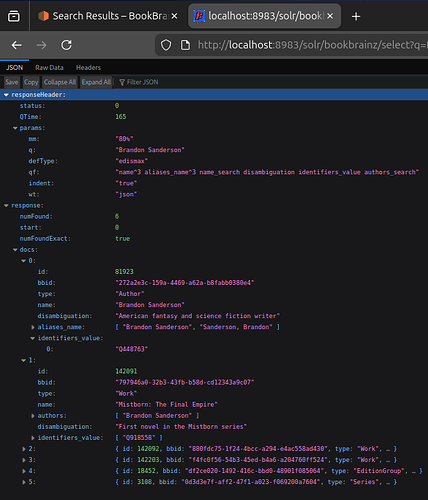Switch to the Headers tab
428x500 pixels.
[88, 68]
